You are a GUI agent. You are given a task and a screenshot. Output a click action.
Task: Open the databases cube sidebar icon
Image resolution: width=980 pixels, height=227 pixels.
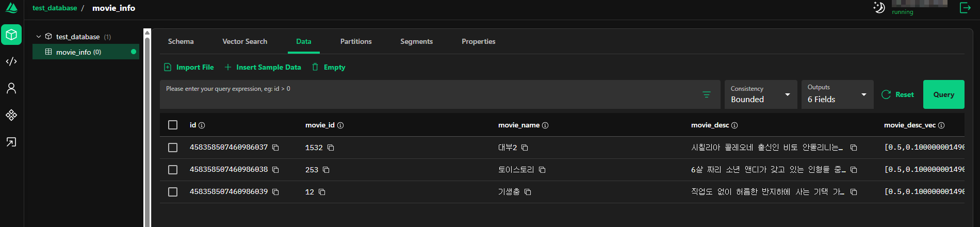point(11,35)
